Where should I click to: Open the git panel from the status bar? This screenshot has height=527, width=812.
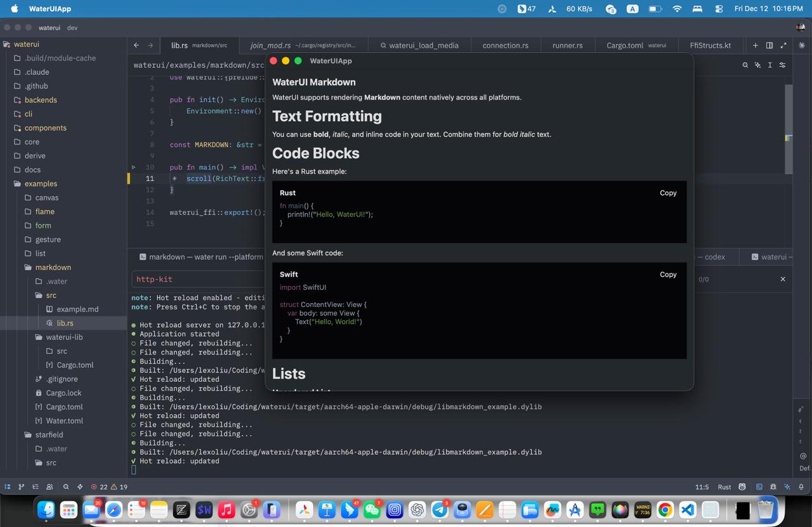(x=22, y=487)
